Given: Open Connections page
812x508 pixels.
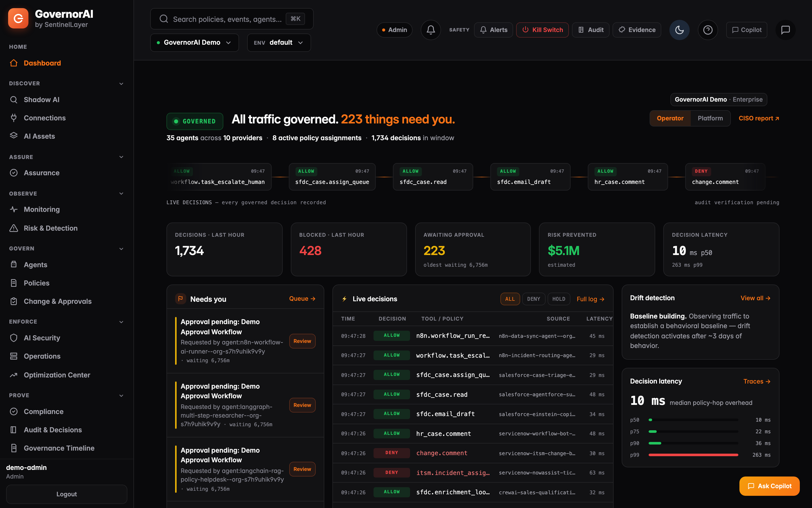Looking at the screenshot, I should 67,118.
